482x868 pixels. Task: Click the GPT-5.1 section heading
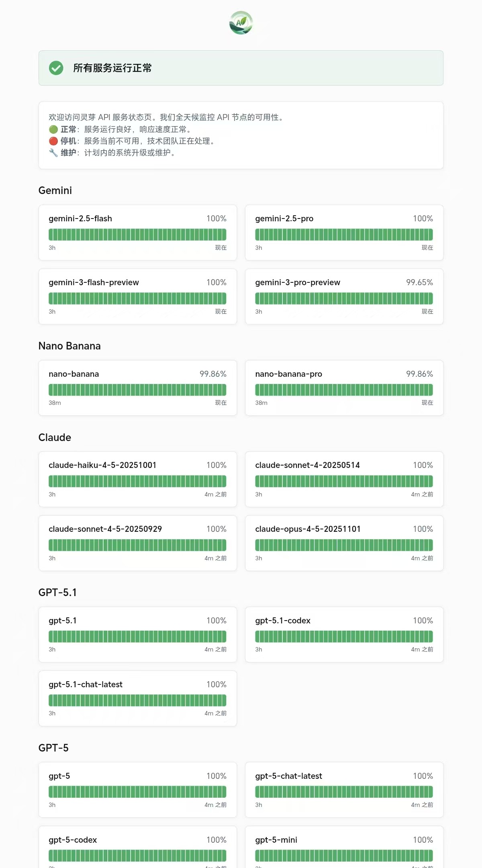[x=57, y=592]
